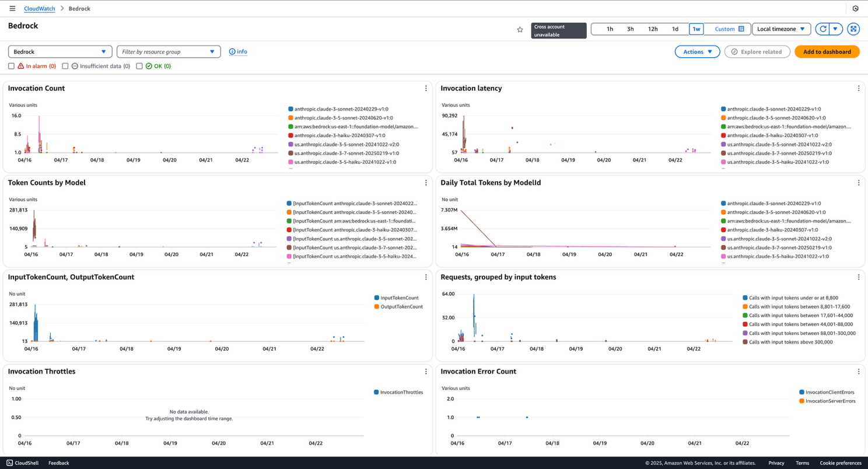Open the Daily Total Tokens widget menu

click(858, 182)
